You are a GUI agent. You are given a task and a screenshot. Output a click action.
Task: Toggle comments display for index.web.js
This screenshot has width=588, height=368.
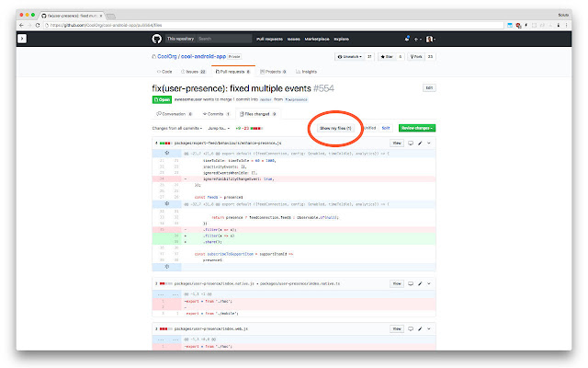click(411, 328)
